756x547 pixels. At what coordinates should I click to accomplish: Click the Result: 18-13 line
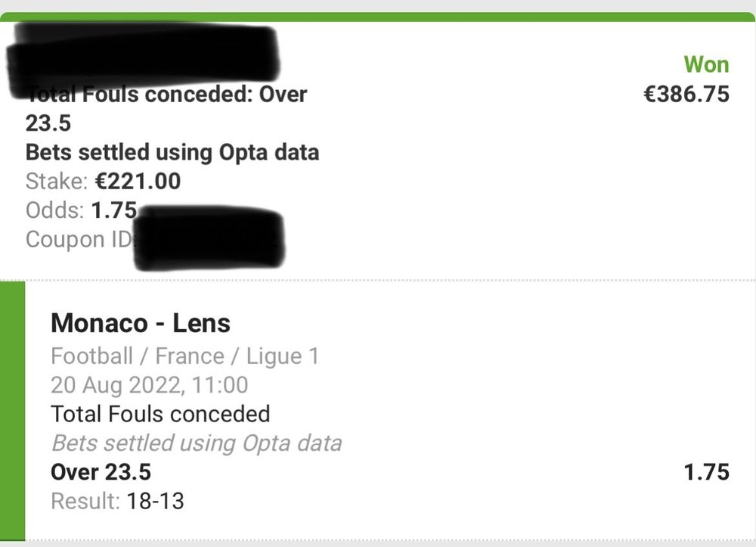pos(117,501)
